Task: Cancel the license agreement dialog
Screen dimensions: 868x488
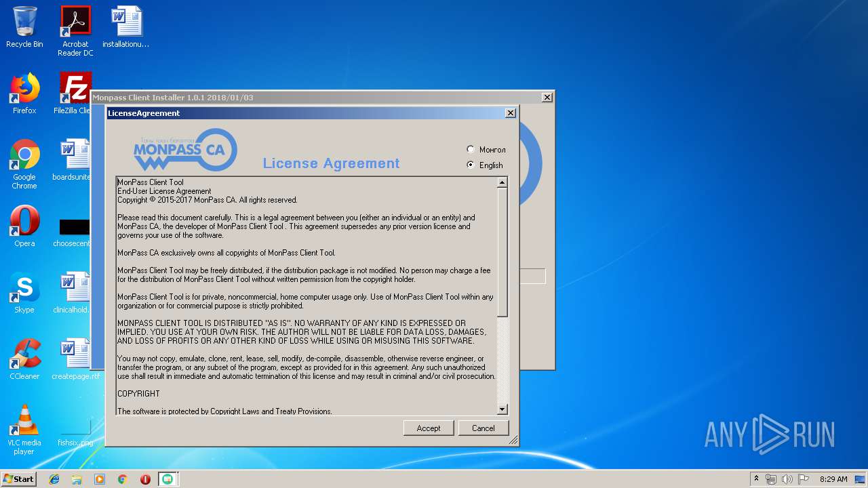Action: click(484, 428)
